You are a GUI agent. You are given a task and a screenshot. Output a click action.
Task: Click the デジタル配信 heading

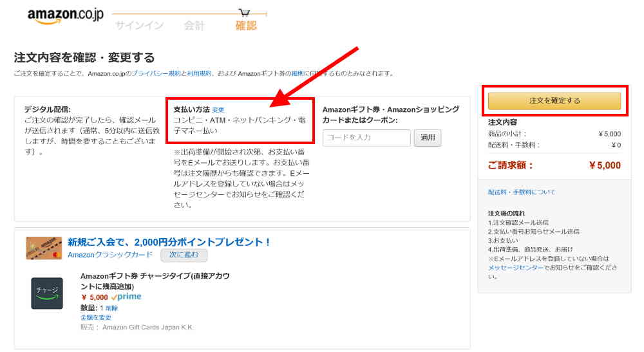[47, 109]
